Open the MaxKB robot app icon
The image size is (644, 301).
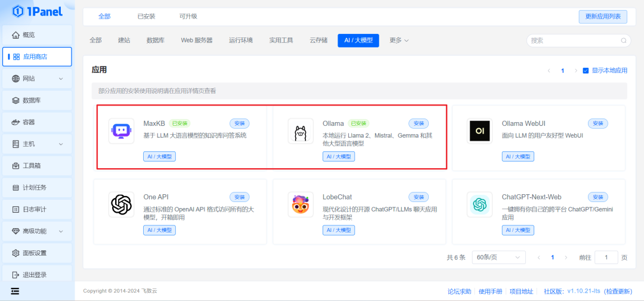coord(121,131)
